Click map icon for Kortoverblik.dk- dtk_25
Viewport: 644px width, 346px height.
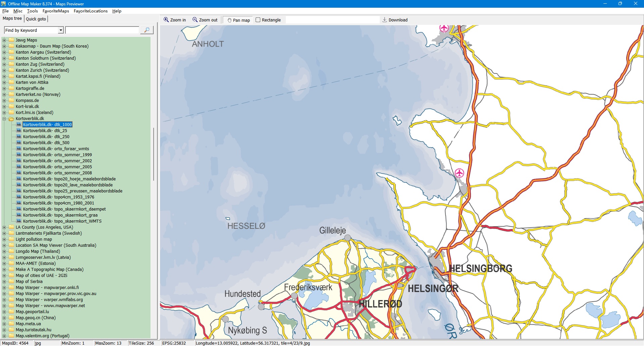19,131
